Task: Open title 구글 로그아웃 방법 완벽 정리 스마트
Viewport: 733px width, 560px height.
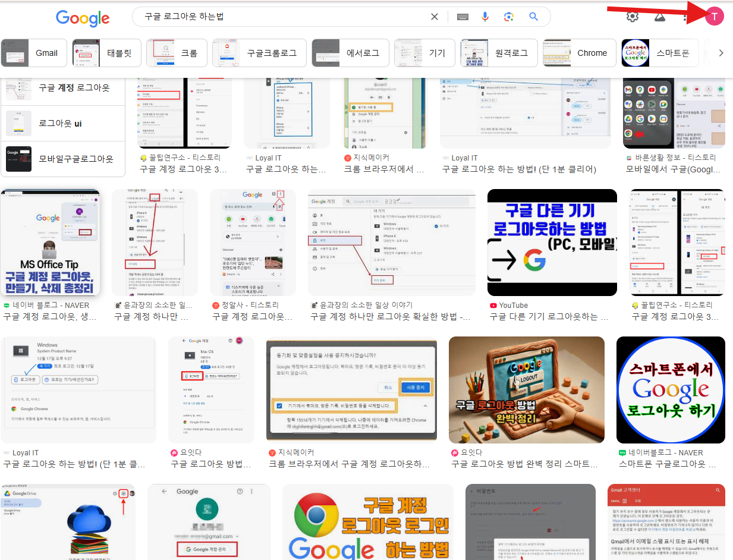Action: (525, 464)
